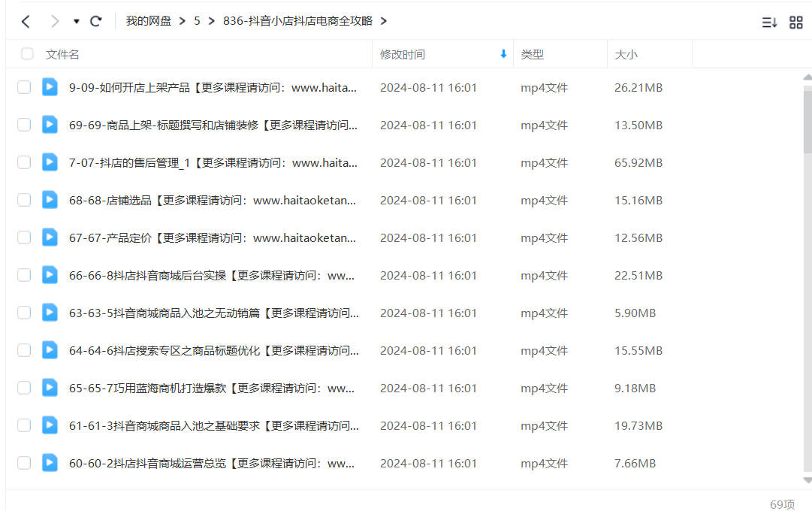Tick the select-all checkbox beside 文件名
Screen dimensions: 812x511
[27, 54]
